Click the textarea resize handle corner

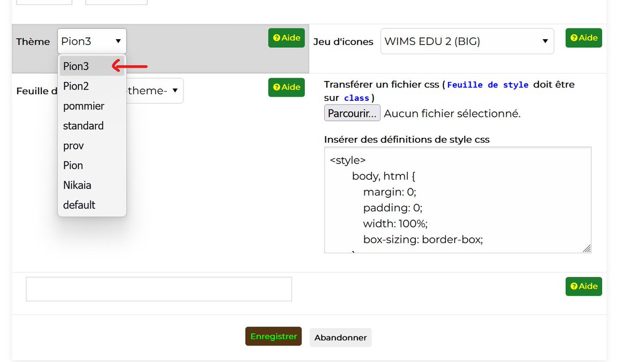coord(587,248)
